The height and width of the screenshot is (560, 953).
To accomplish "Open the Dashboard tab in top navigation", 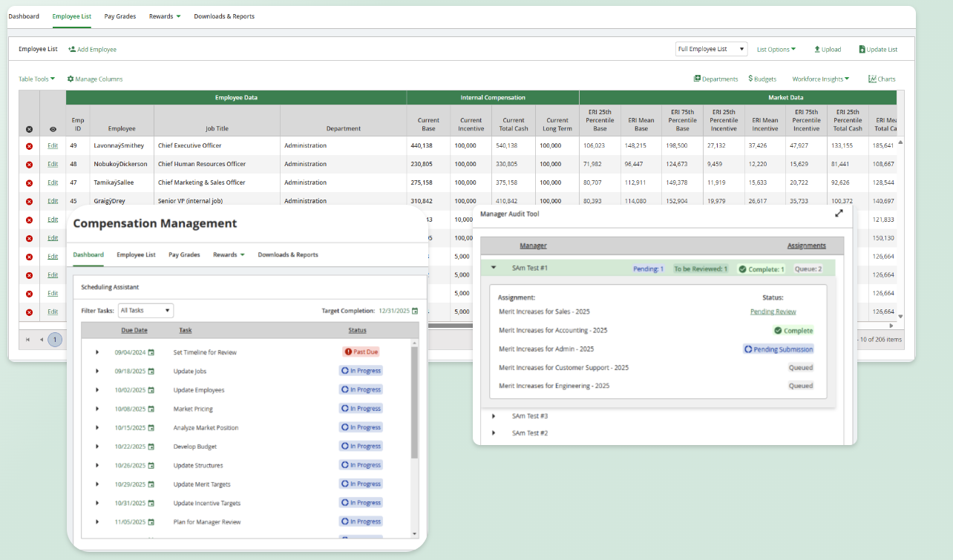I will [24, 16].
